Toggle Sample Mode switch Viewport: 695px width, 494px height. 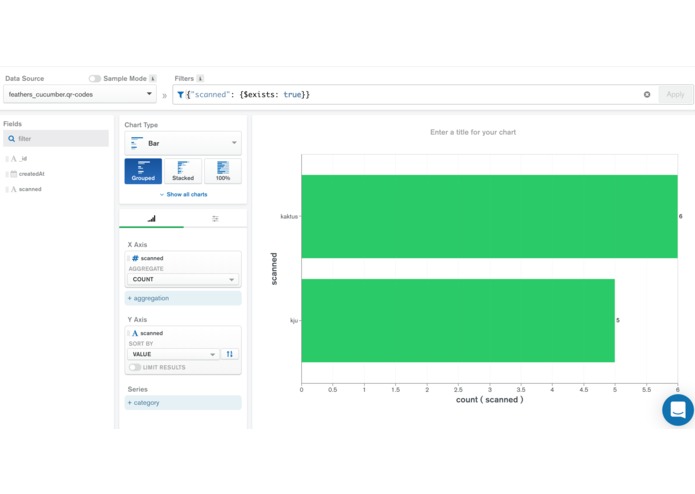(94, 78)
